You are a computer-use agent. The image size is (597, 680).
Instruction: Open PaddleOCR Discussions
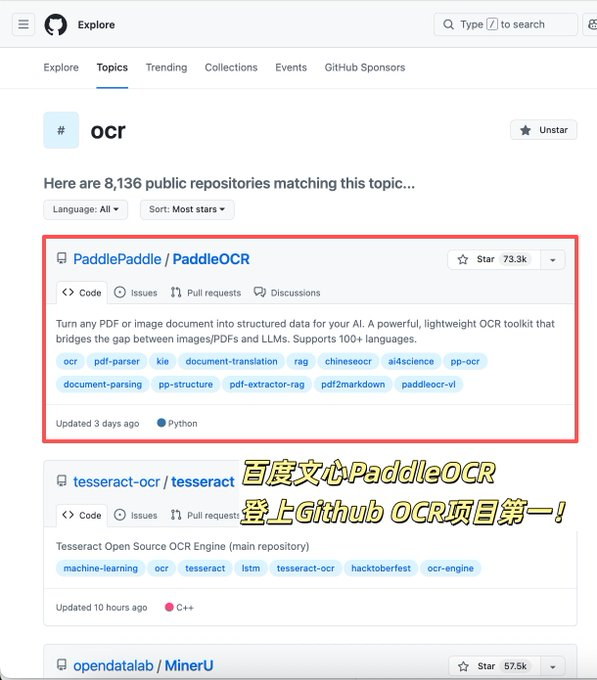[287, 293]
